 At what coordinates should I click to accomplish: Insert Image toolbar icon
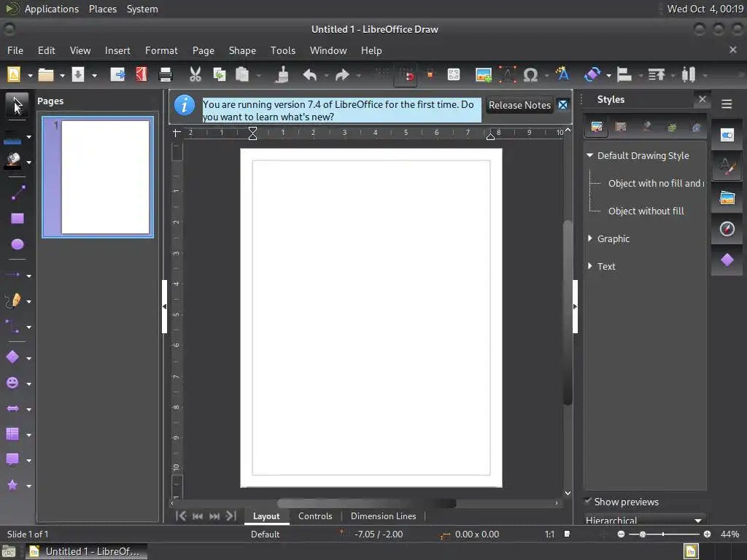click(x=484, y=75)
